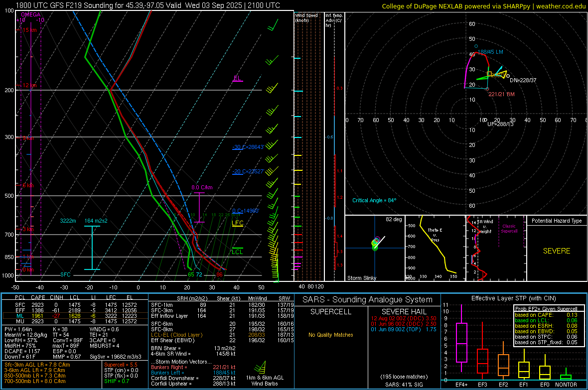Click the "221/21 RM" hodograph label

click(x=501, y=94)
